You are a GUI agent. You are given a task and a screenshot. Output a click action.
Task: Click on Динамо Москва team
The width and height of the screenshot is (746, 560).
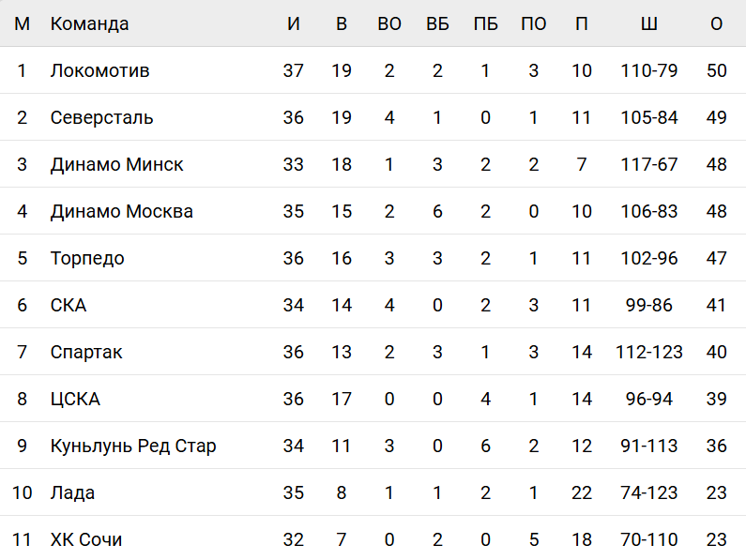(122, 211)
